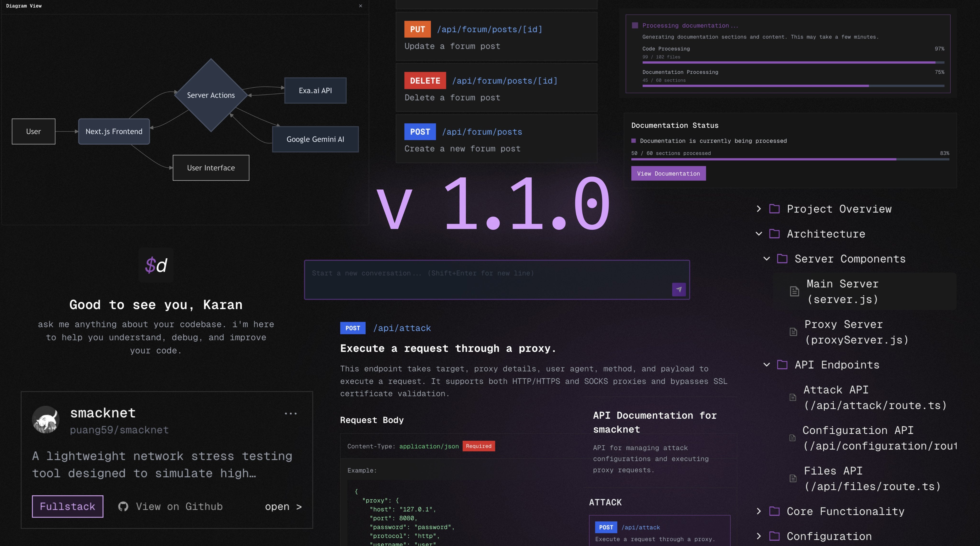This screenshot has height=546, width=980.
Task: Click the API Endpoints folder icon
Action: click(782, 365)
